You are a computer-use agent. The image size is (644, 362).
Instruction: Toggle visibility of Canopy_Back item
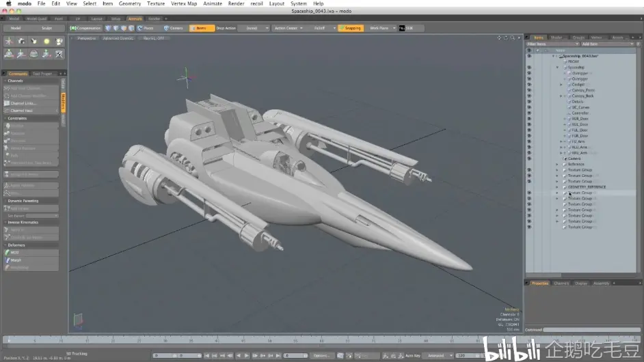[x=529, y=96]
